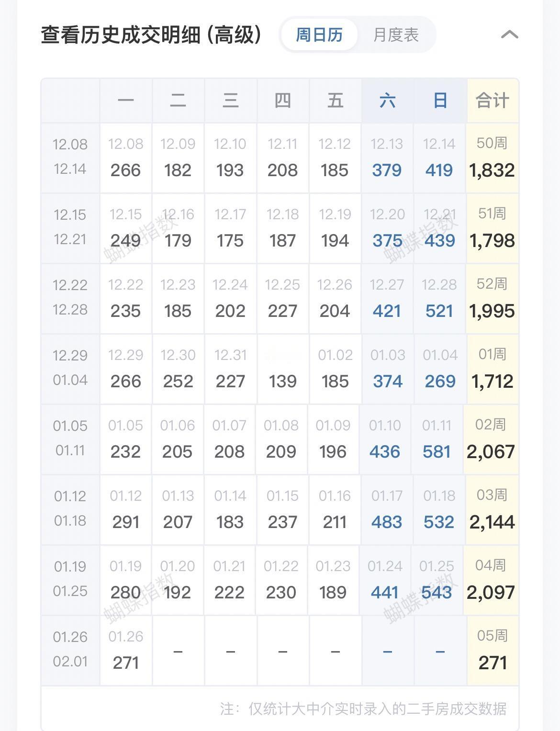560x731 pixels.
Task: Click the 01.19–01.25 week row label
Action: click(70, 580)
